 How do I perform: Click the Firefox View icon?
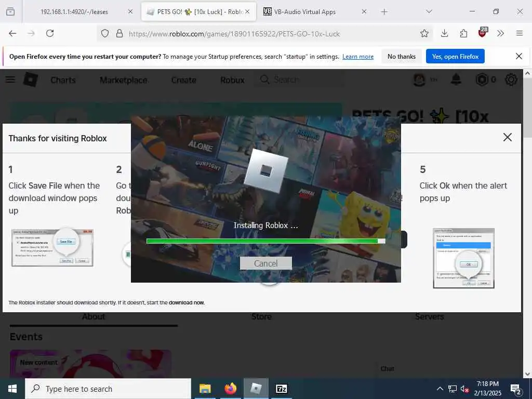tap(10, 11)
